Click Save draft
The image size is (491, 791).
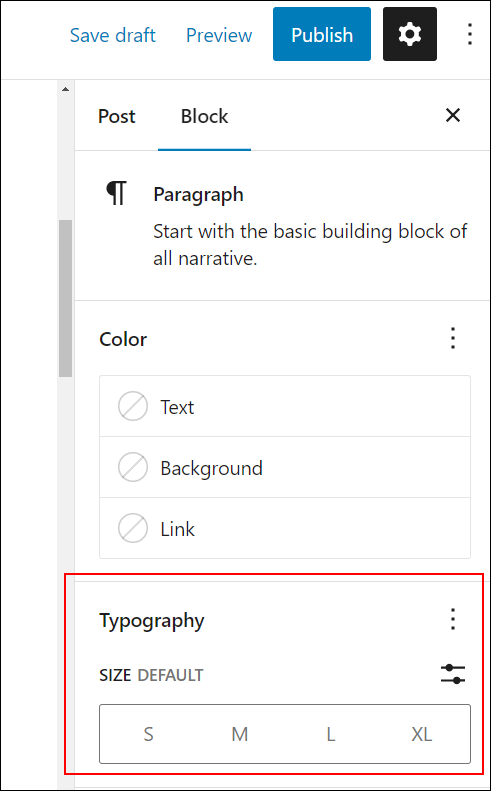tap(113, 35)
